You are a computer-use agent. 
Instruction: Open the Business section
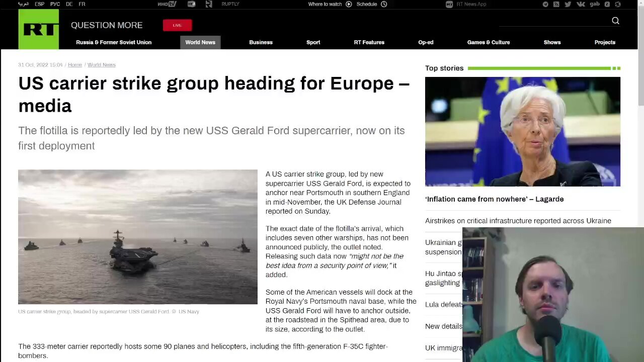click(x=261, y=42)
